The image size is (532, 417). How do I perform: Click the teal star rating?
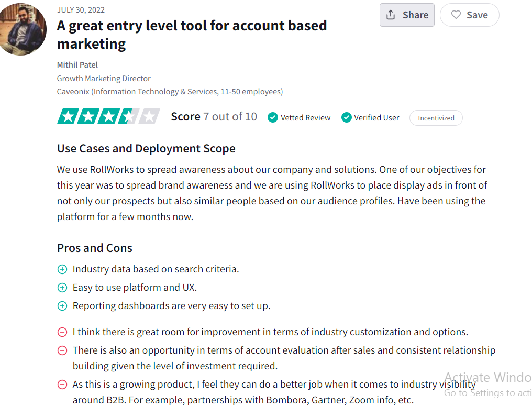[x=108, y=116]
